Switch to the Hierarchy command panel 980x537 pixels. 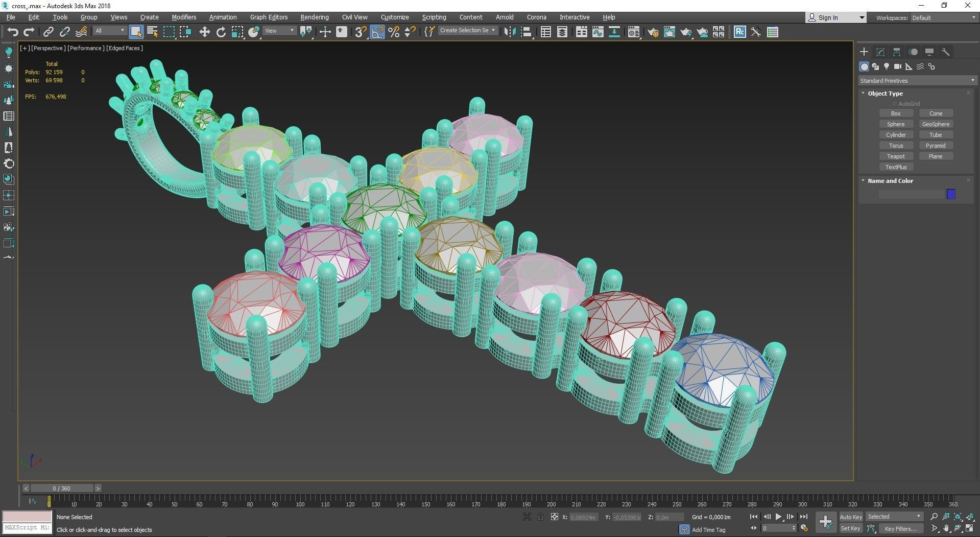click(x=897, y=52)
